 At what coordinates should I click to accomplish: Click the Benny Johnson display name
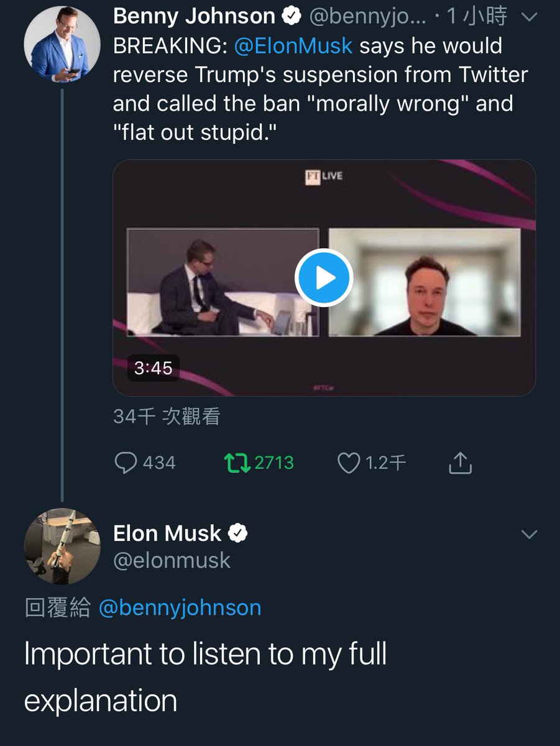194,17
